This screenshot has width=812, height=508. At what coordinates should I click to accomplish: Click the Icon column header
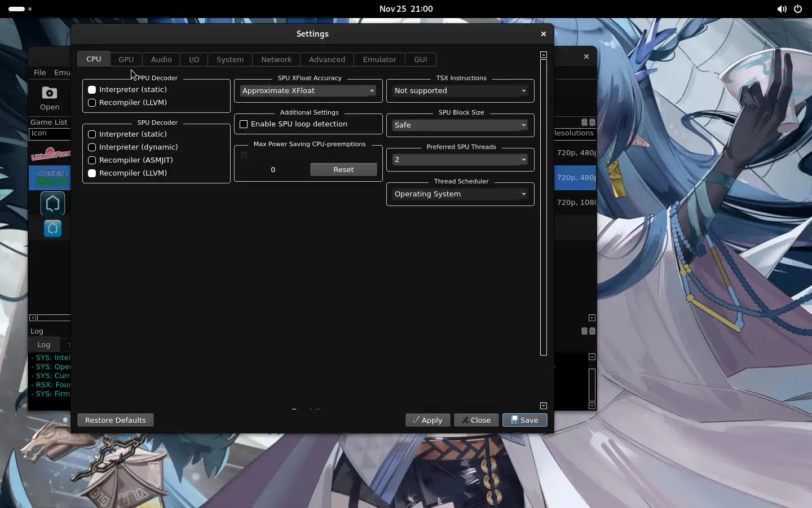tap(50, 134)
